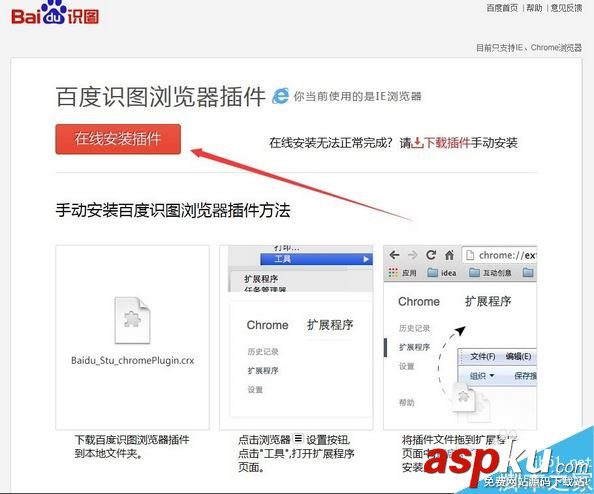
Task: Click 设置 in the middle Chrome thumbnail
Action: pyautogui.click(x=255, y=389)
